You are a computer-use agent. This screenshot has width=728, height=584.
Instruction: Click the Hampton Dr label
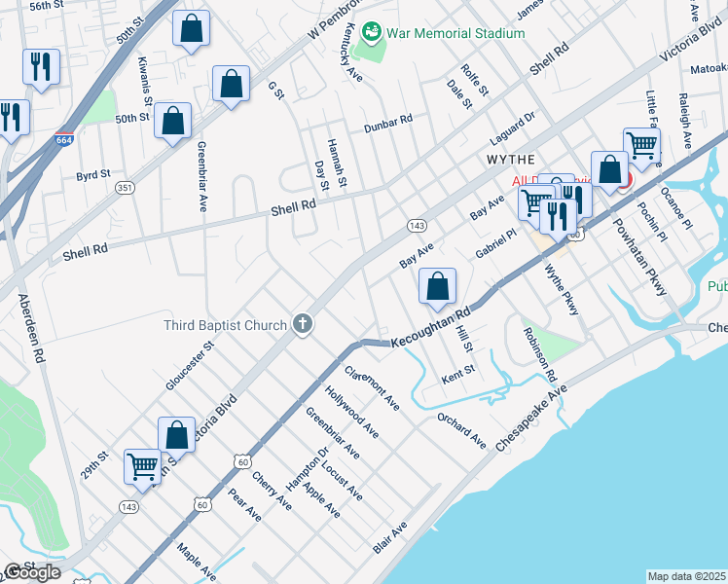307,469
